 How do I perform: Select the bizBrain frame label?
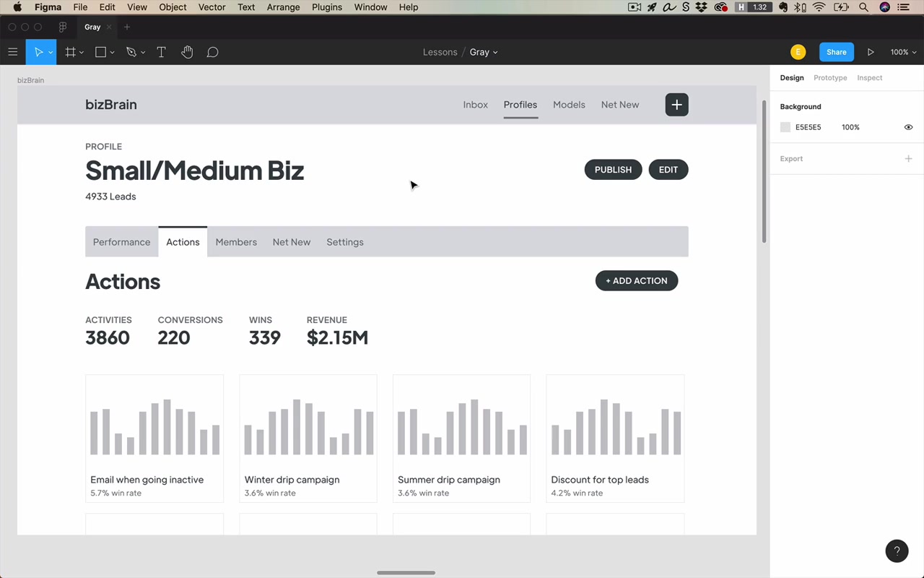30,80
